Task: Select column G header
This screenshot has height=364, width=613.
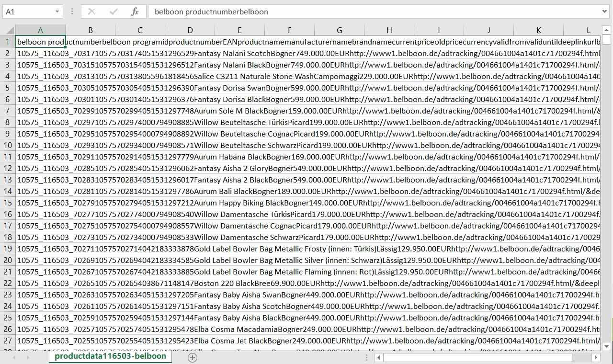Action: 340,30
